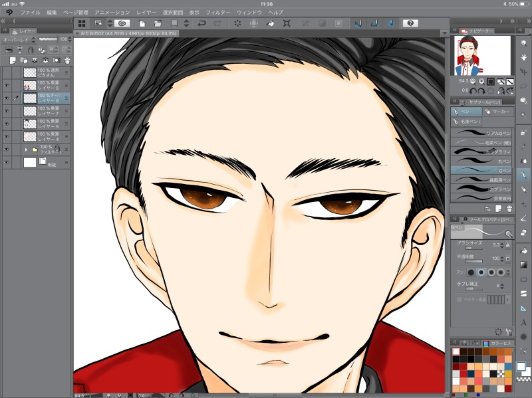The width and height of the screenshot is (532, 398).
Task: Click the Clip Studio spiral icon
Action: 122,23
